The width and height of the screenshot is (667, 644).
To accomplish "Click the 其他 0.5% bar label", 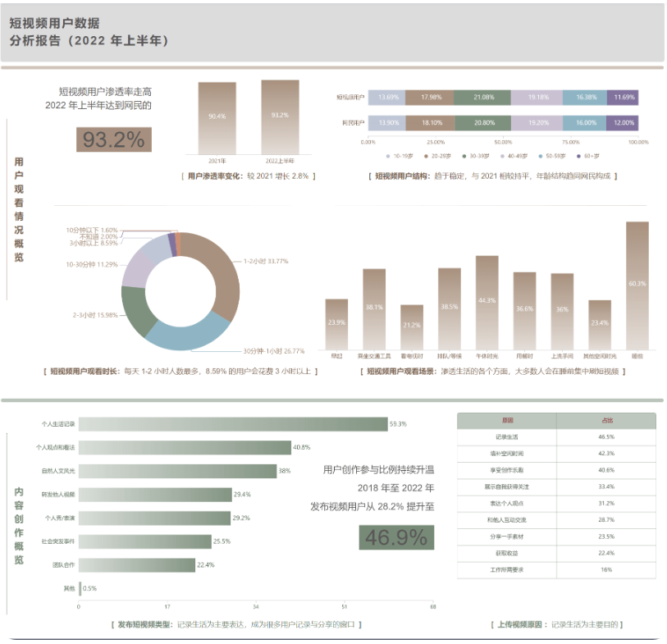I will (89, 589).
